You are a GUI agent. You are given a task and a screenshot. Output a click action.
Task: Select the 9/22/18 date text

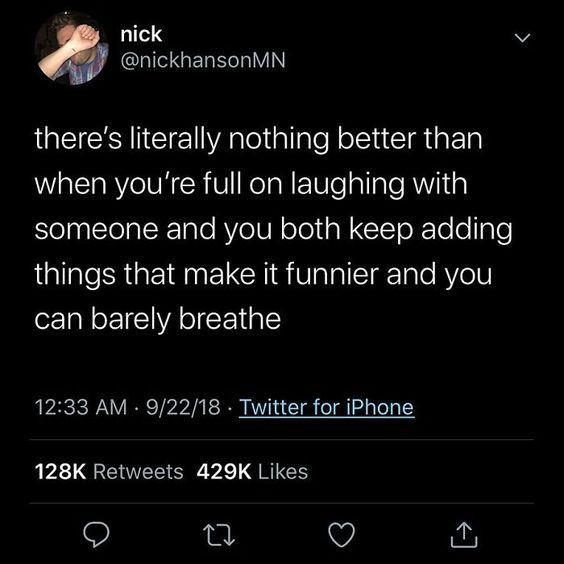point(183,407)
